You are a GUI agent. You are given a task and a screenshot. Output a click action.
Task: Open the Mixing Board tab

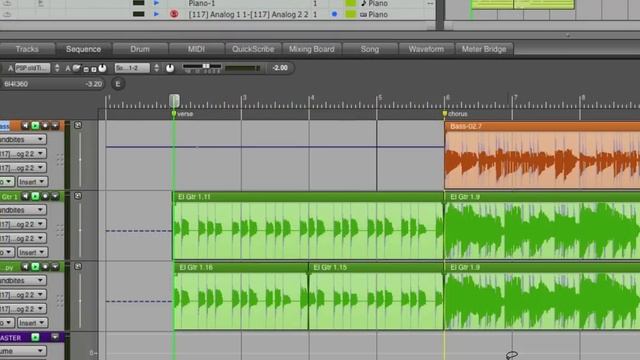[311, 49]
